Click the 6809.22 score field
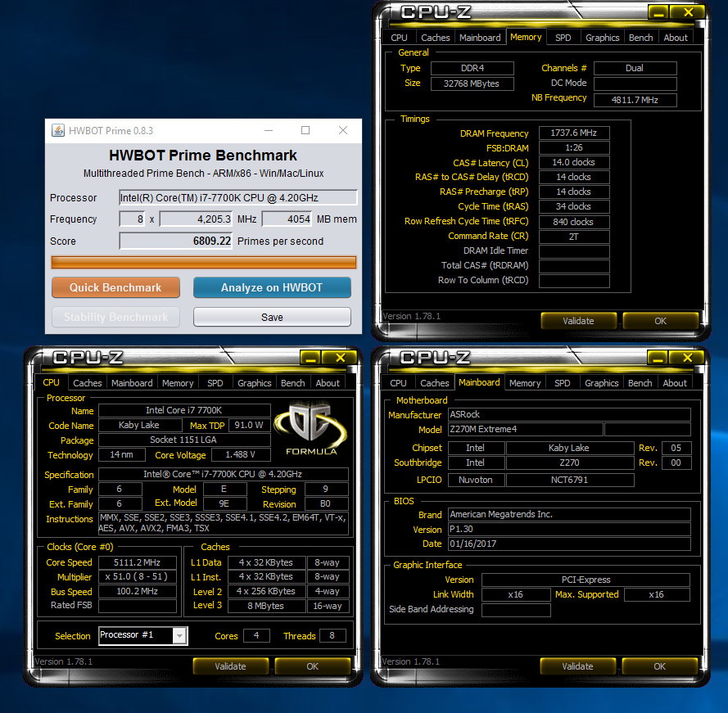The height and width of the screenshot is (713, 728). coord(175,241)
